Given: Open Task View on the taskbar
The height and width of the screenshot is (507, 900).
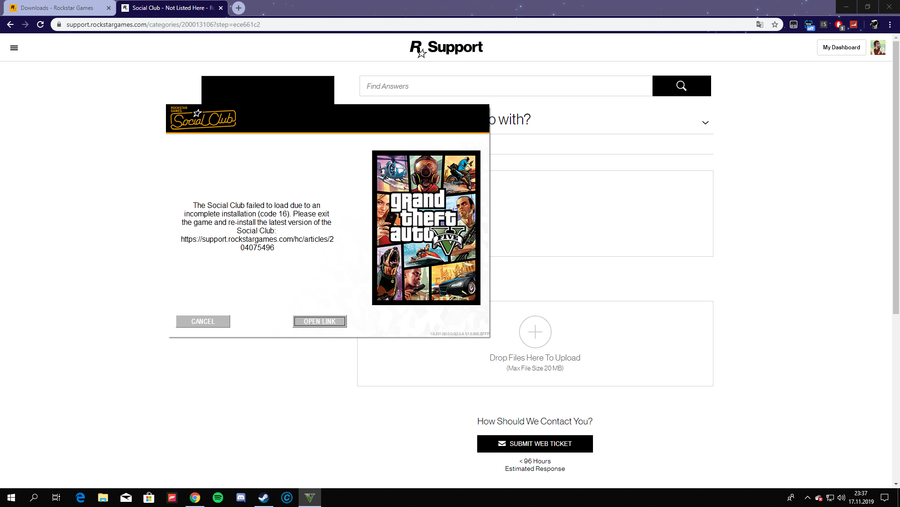Looking at the screenshot, I should tap(56, 498).
